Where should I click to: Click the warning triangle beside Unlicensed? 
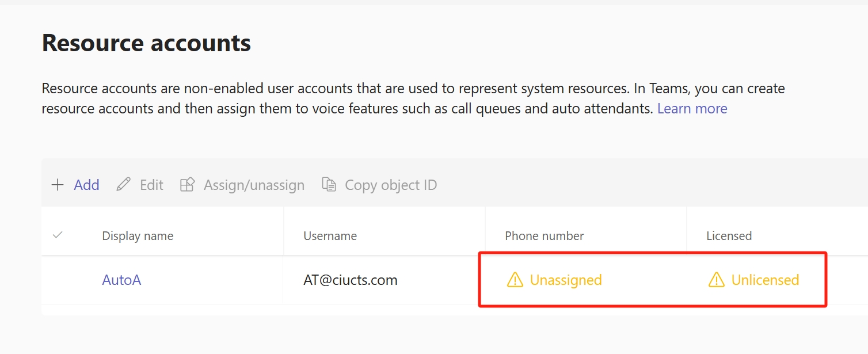point(716,280)
